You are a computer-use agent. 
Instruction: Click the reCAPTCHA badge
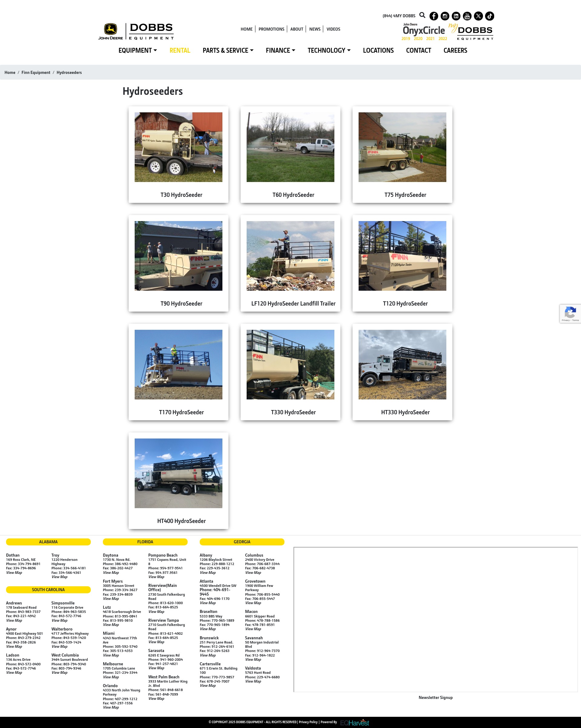click(570, 313)
